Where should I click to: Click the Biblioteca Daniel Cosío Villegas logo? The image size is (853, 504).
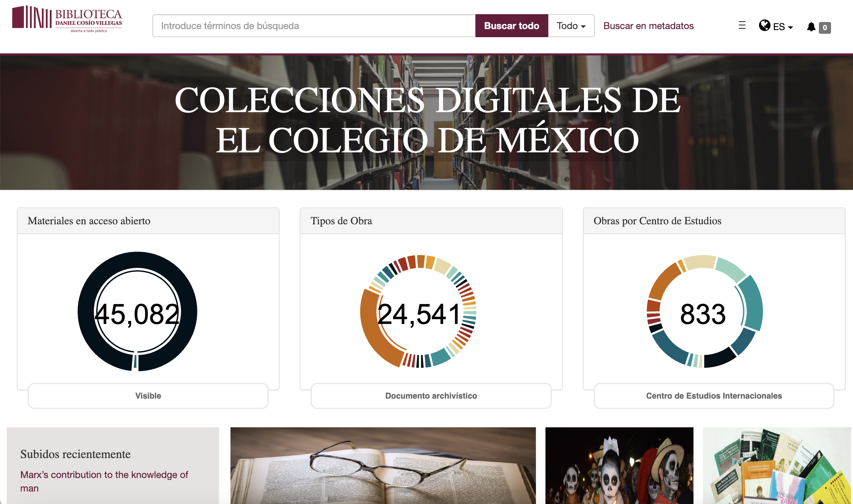tap(67, 19)
